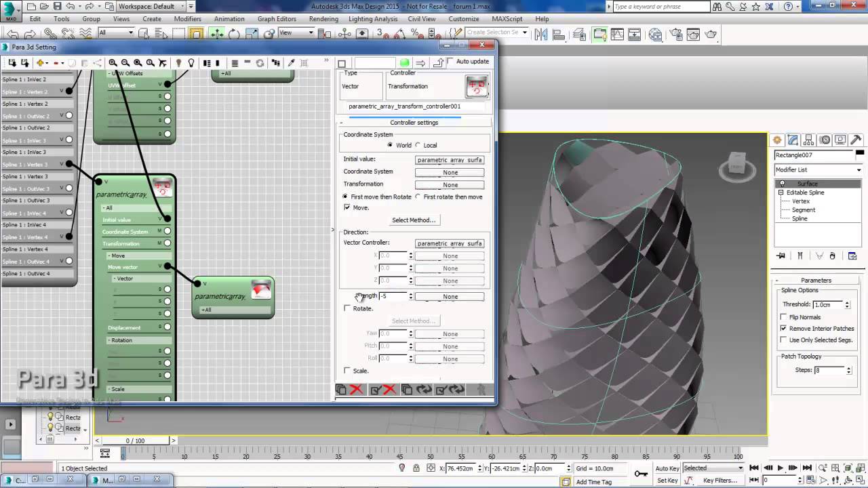The height and width of the screenshot is (488, 868).
Task: Click the Save File icon
Action: tap(57, 7)
